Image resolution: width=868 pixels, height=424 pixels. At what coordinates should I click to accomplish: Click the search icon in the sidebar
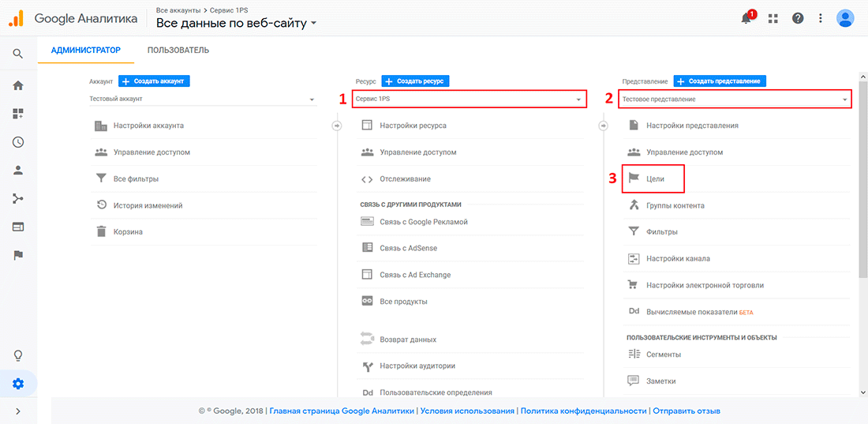click(17, 54)
